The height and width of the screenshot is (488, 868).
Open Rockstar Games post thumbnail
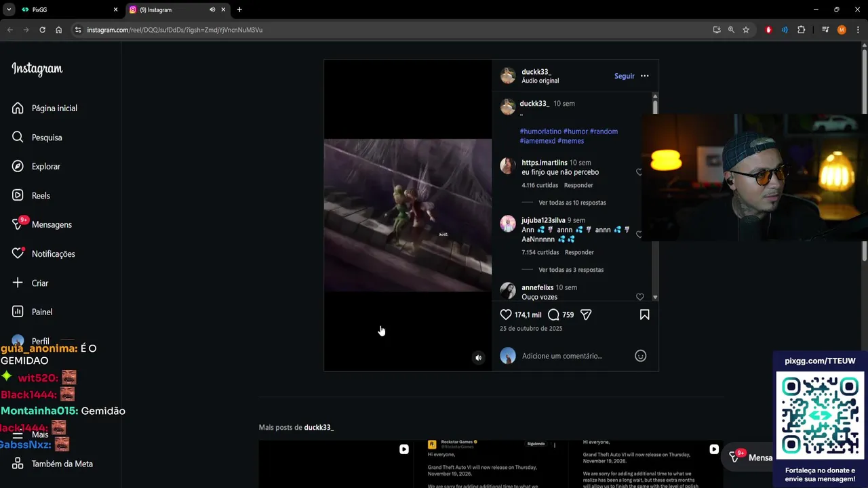(x=490, y=464)
